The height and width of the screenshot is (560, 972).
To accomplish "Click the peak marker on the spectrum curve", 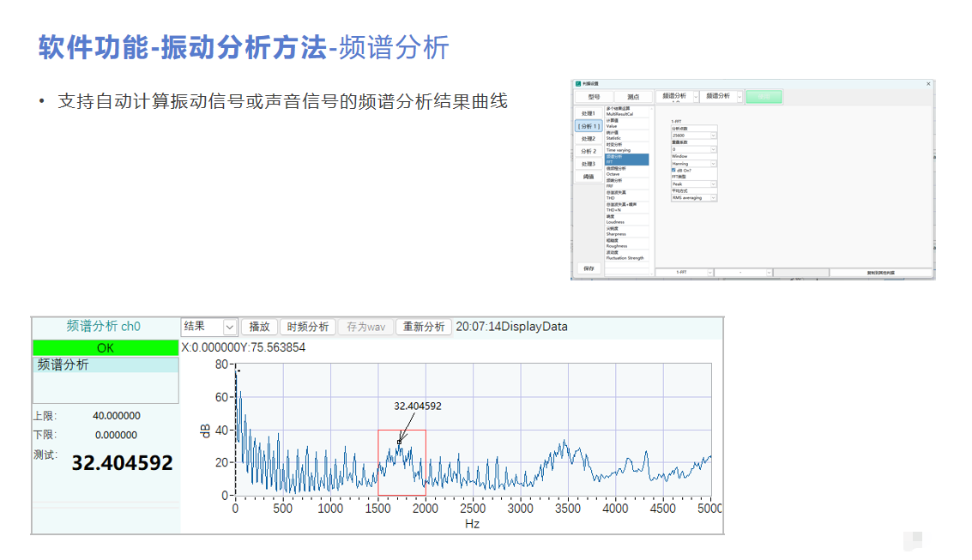I will [399, 442].
